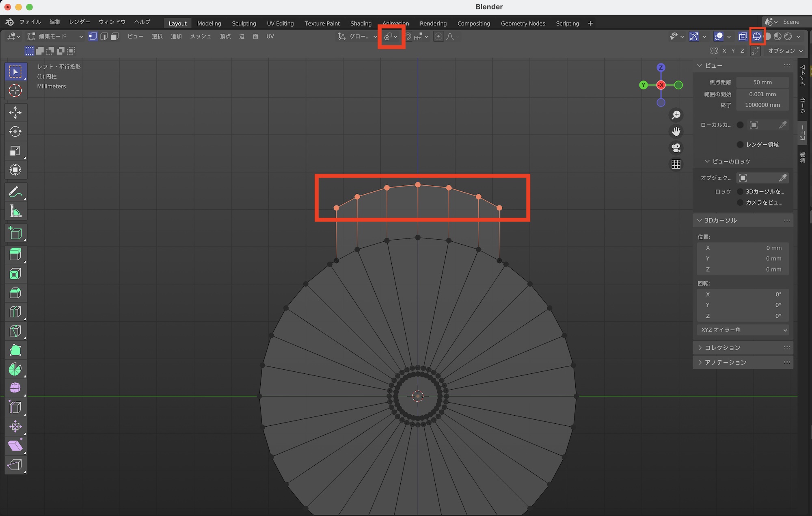Switch to orthographic grid view toggle
Image resolution: width=812 pixels, height=516 pixels.
pyautogui.click(x=676, y=164)
